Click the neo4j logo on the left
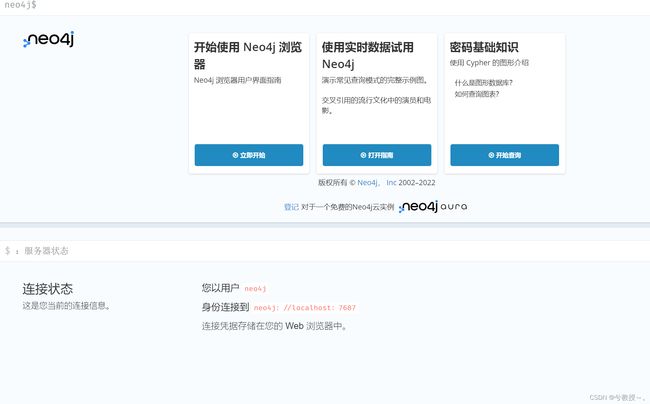650x404 pixels. [49, 39]
